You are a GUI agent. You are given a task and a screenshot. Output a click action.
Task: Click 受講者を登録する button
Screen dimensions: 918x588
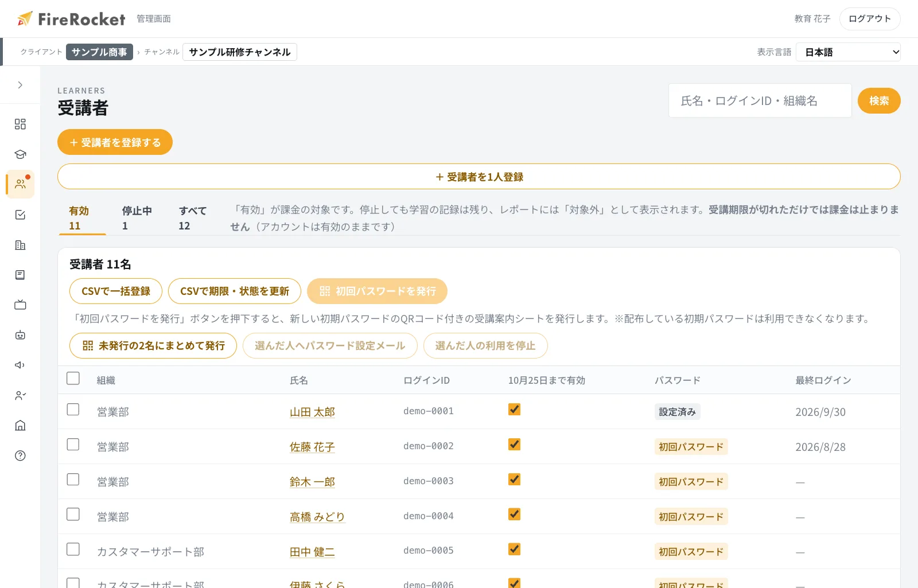115,142
